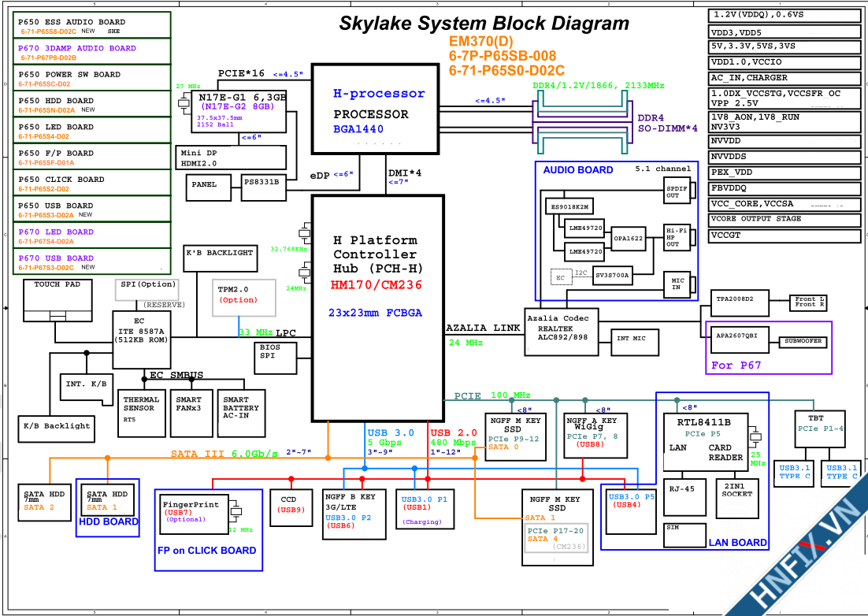868x616 pixels.
Task: Click the 32.768KHz crystal symbol beside PCH
Action: point(305,233)
